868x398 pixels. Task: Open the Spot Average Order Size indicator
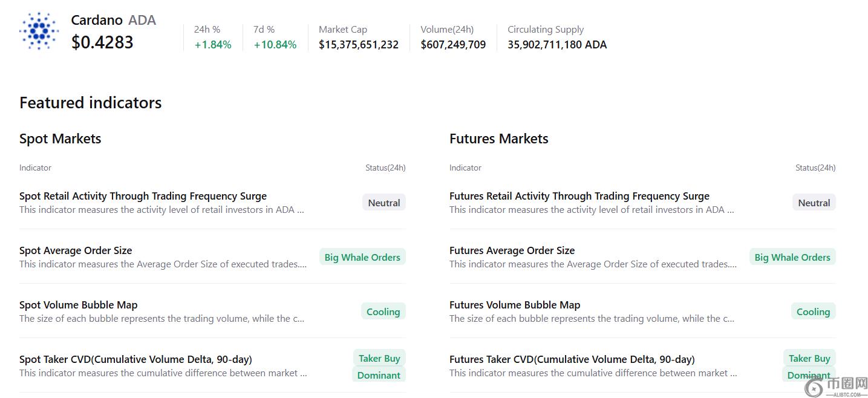coord(76,250)
